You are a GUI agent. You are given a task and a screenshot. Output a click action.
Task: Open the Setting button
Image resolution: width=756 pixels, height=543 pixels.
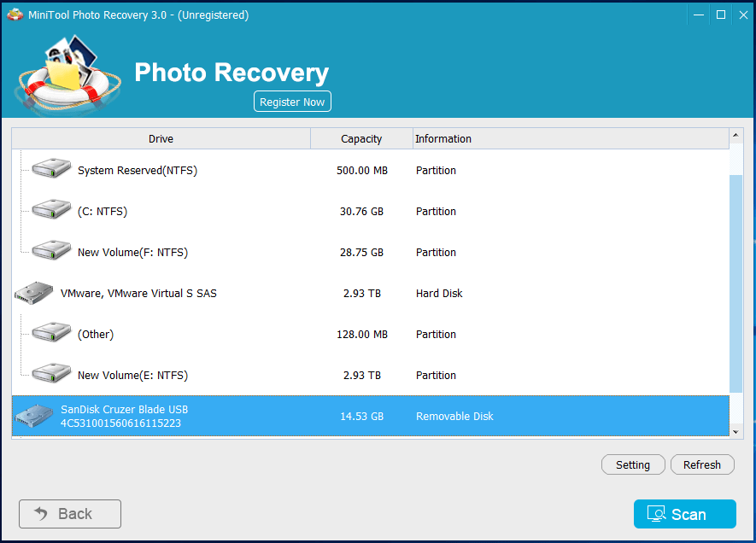coord(633,465)
